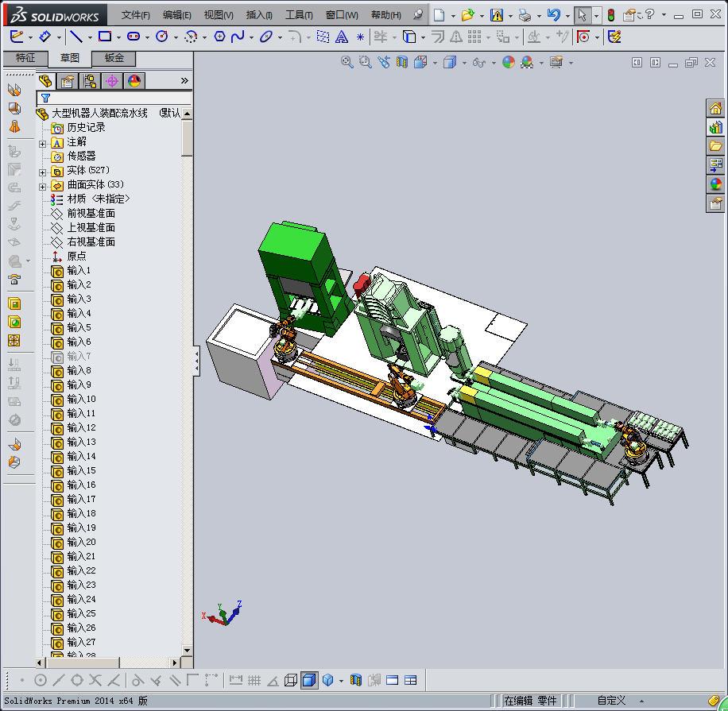Select the sketch Point tool
This screenshot has height=711, width=728.
tap(360, 37)
